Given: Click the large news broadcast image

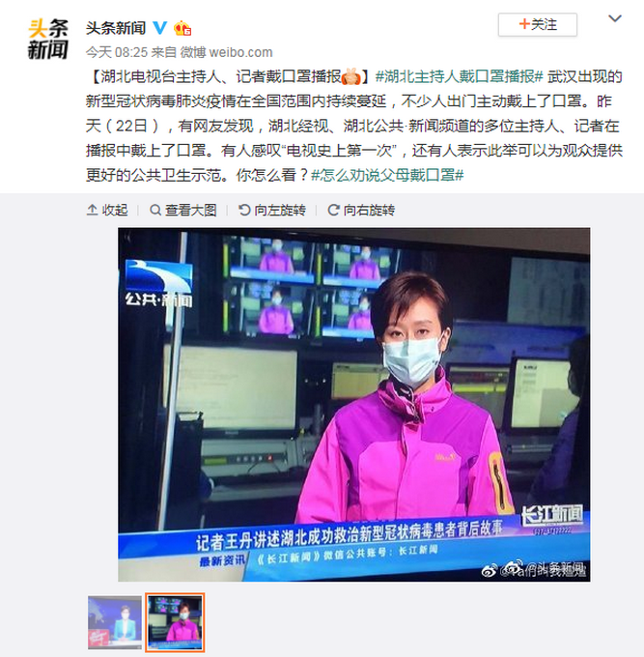Looking at the screenshot, I should tap(353, 404).
